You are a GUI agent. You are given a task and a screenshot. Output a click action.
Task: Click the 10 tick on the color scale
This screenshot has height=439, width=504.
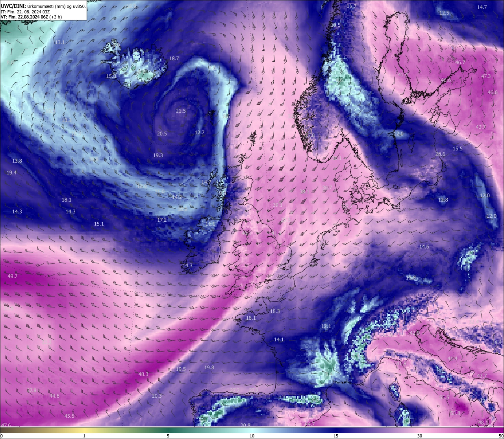click(x=252, y=436)
